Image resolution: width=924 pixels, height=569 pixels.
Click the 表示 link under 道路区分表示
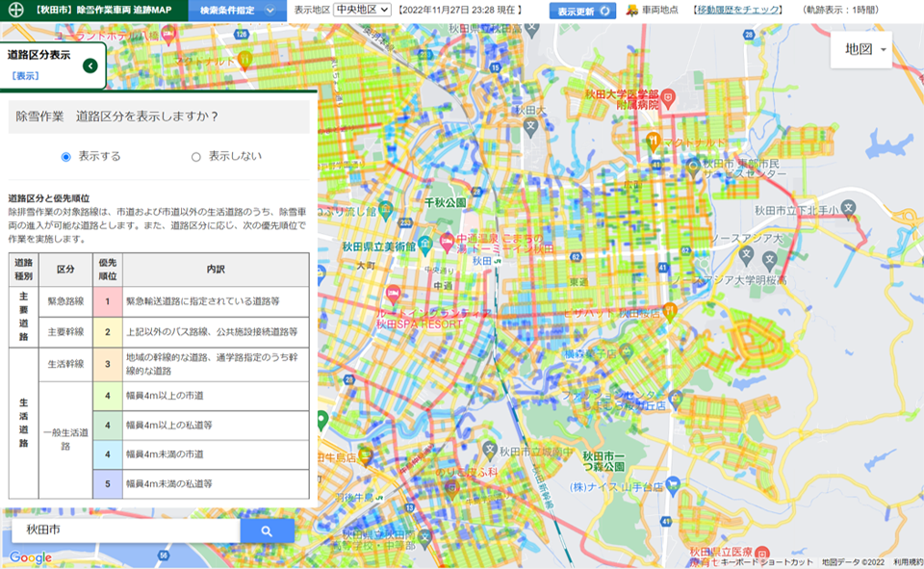[25, 75]
